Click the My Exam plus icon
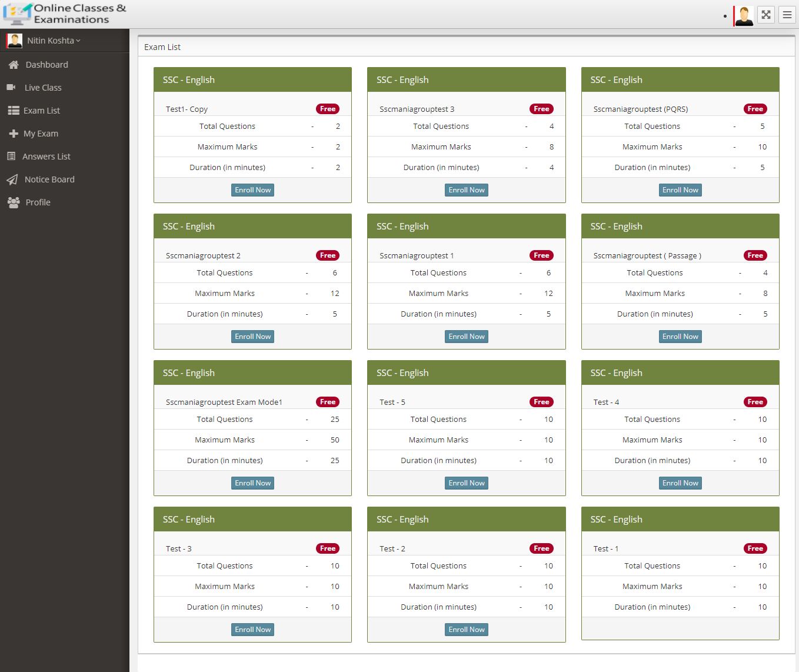Image resolution: width=799 pixels, height=672 pixels. coord(14,134)
